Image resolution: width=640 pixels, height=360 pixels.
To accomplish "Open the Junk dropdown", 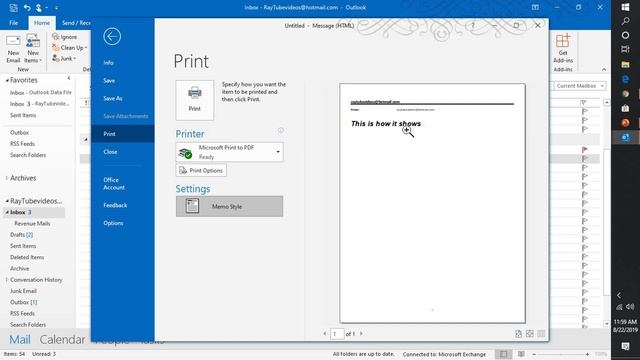I will click(64, 59).
